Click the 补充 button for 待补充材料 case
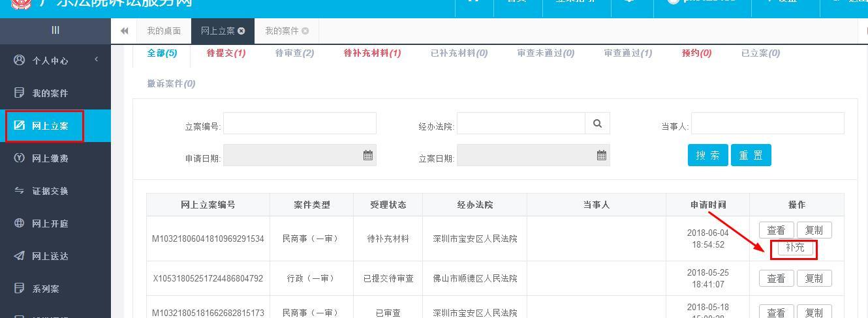868x318 pixels. point(795,248)
